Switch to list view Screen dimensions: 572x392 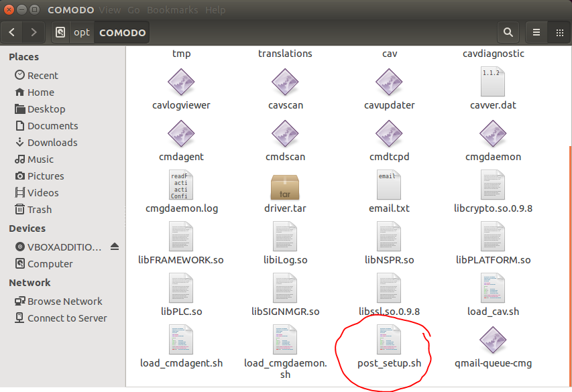tap(536, 32)
